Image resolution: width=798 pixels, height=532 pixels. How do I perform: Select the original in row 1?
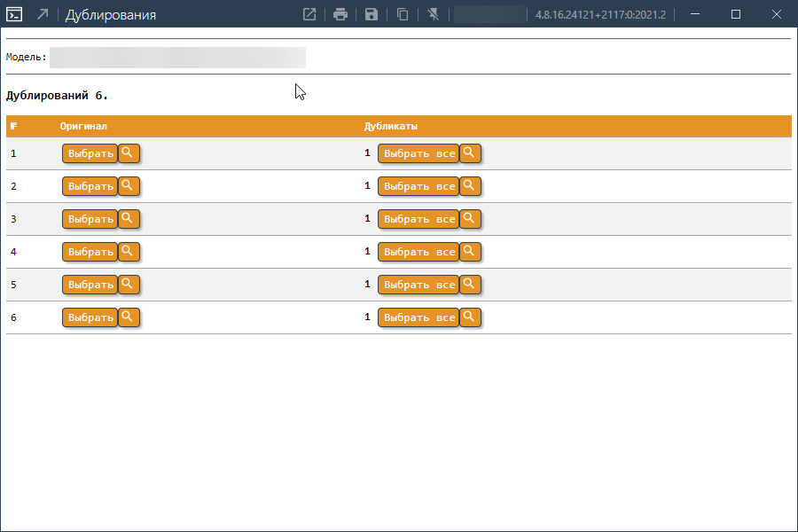[90, 153]
